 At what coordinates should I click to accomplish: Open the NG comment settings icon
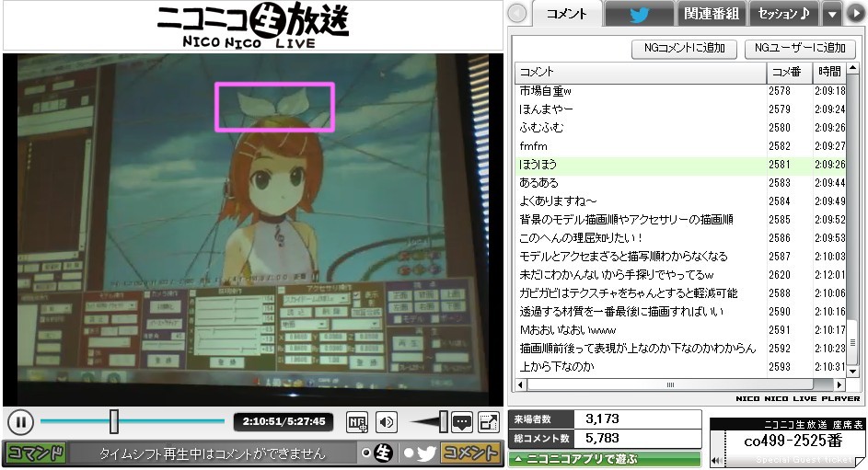coord(357,423)
